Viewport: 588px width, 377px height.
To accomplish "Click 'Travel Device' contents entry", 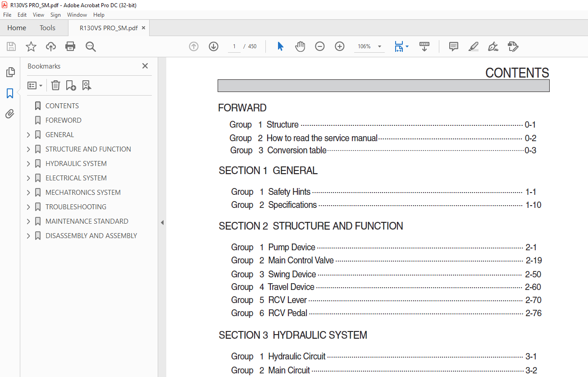I will tap(291, 287).
